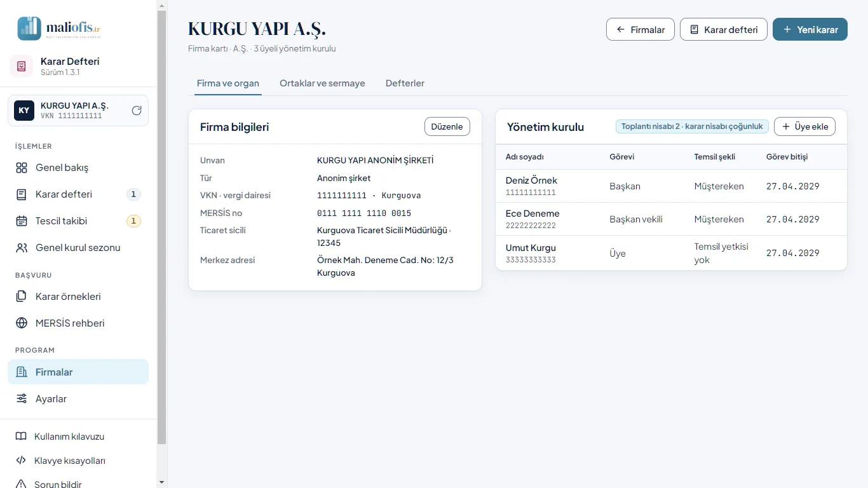This screenshot has height=488, width=868.
Task: Click the MERSİS rehberi globe icon
Action: click(x=22, y=323)
